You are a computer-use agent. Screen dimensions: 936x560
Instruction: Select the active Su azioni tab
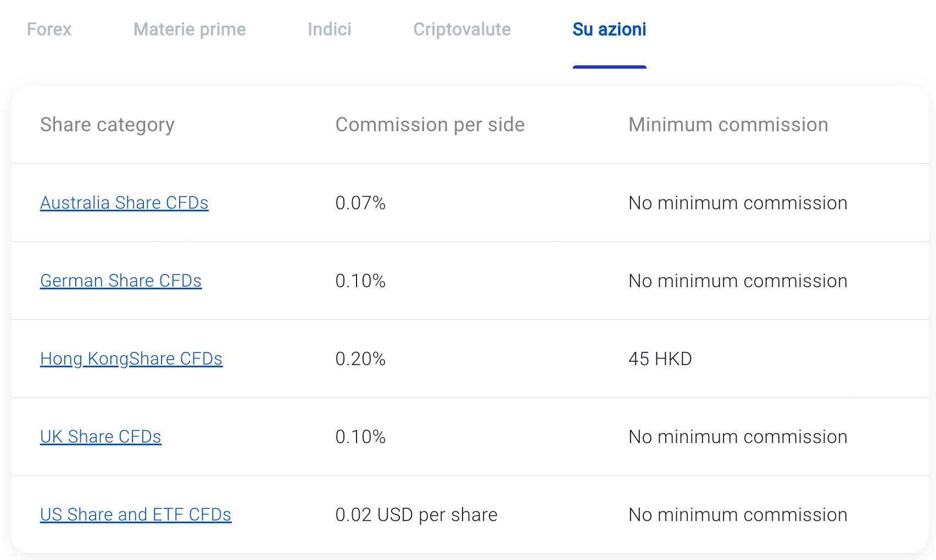[x=609, y=30]
